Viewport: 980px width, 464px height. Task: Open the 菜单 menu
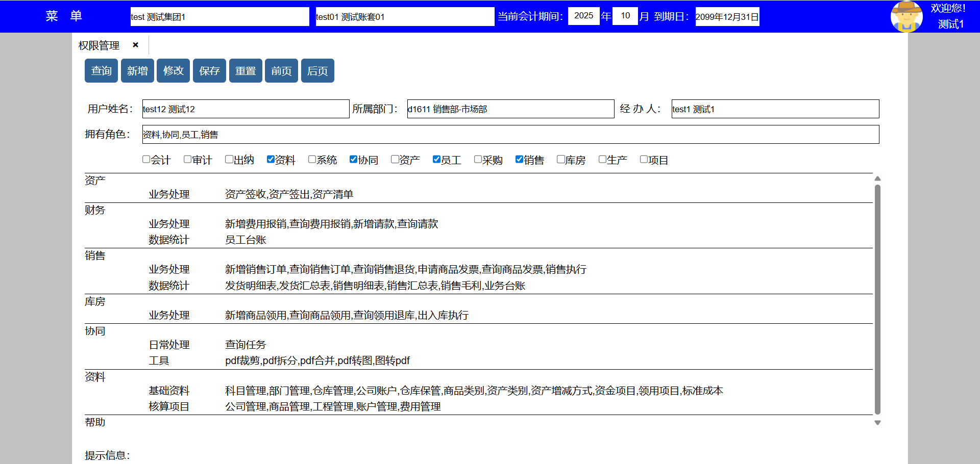click(63, 16)
